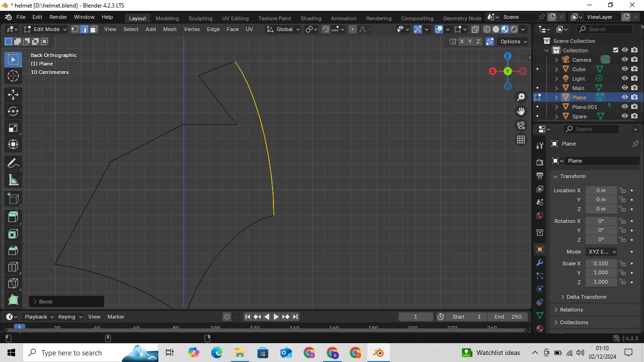Open the rotation Mode XYZ Euler dropdown
This screenshot has height=362, width=644.
602,252
